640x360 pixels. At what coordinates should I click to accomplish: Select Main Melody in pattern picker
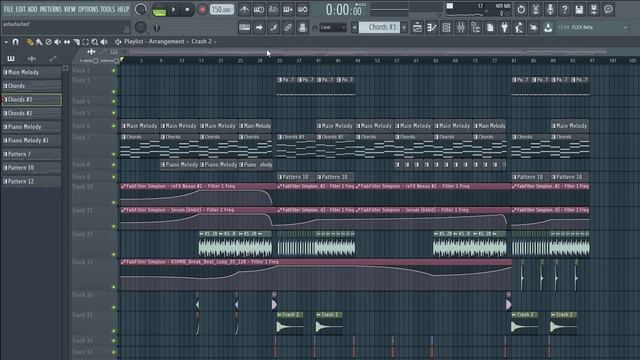31,72
